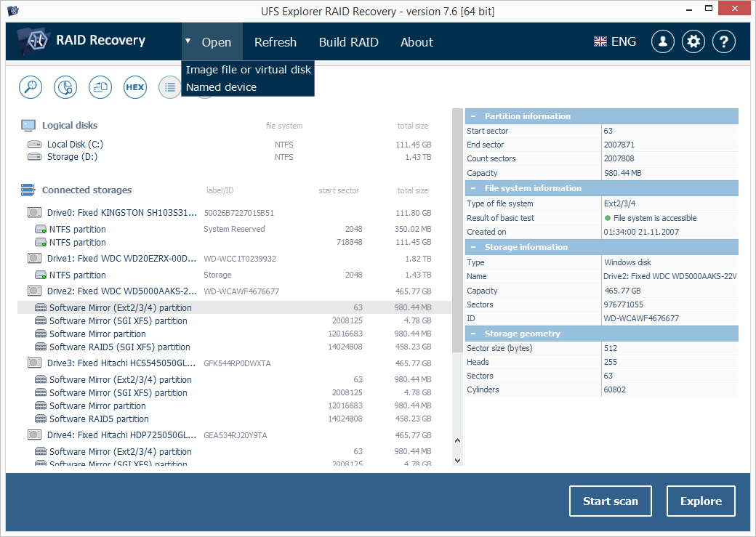Open the help question mark icon

point(724,42)
